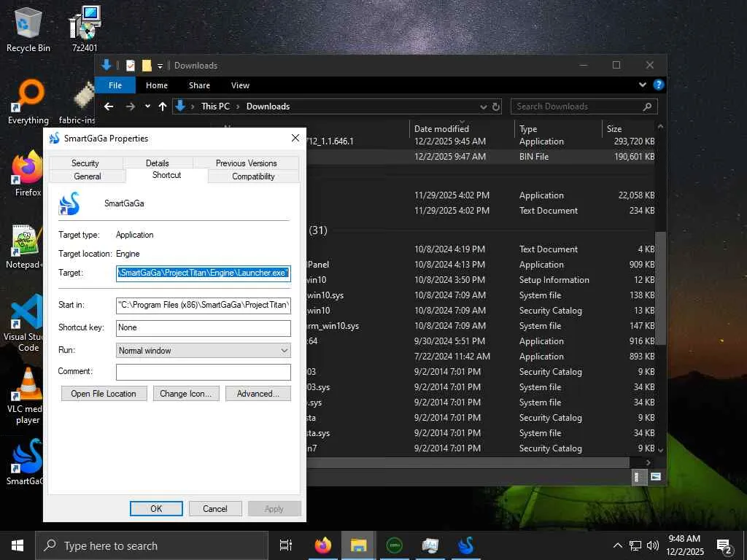Screen dimensions: 747x560
Task: Click the Comment text field
Action: (x=204, y=372)
